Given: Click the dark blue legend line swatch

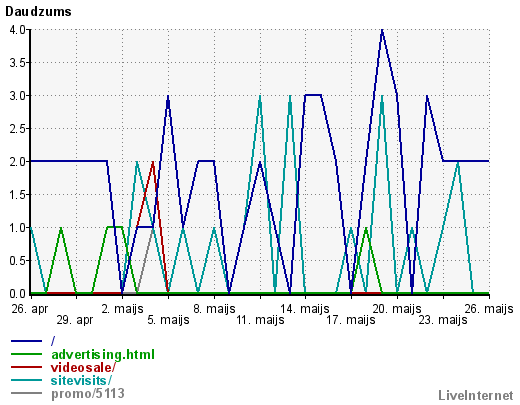Looking at the screenshot, I should [26, 341].
